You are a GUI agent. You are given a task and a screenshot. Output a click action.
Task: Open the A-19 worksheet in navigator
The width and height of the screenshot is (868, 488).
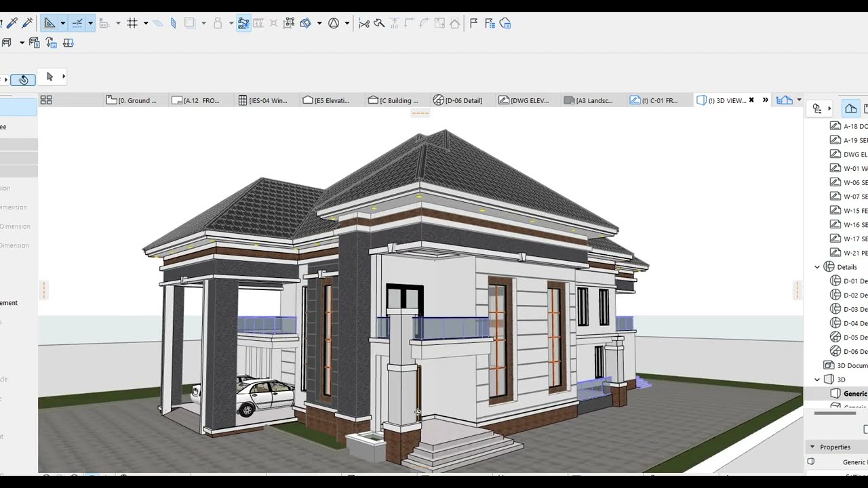849,140
